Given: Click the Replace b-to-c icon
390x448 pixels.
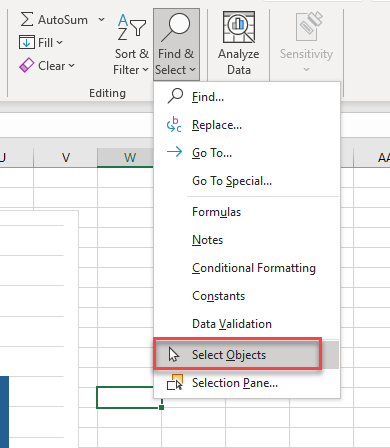Looking at the screenshot, I should tap(174, 125).
